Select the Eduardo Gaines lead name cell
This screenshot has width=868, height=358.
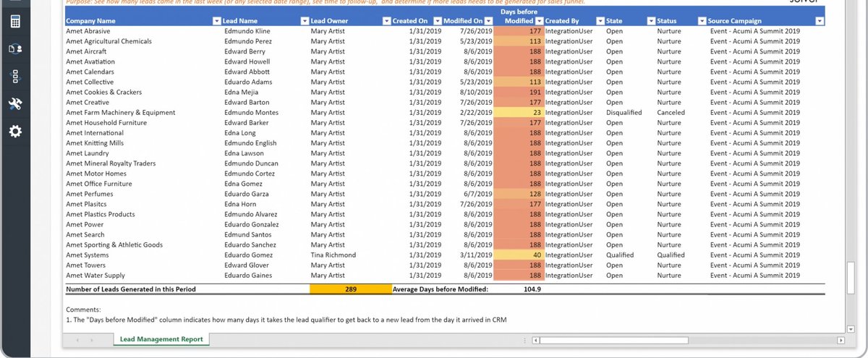tap(247, 276)
